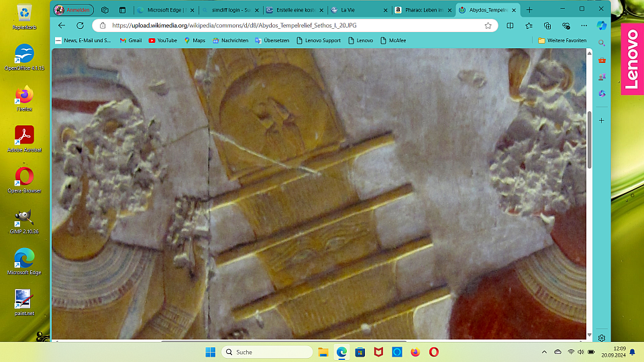Add app to sidebar plus button
The image size is (644, 362).
[602, 121]
